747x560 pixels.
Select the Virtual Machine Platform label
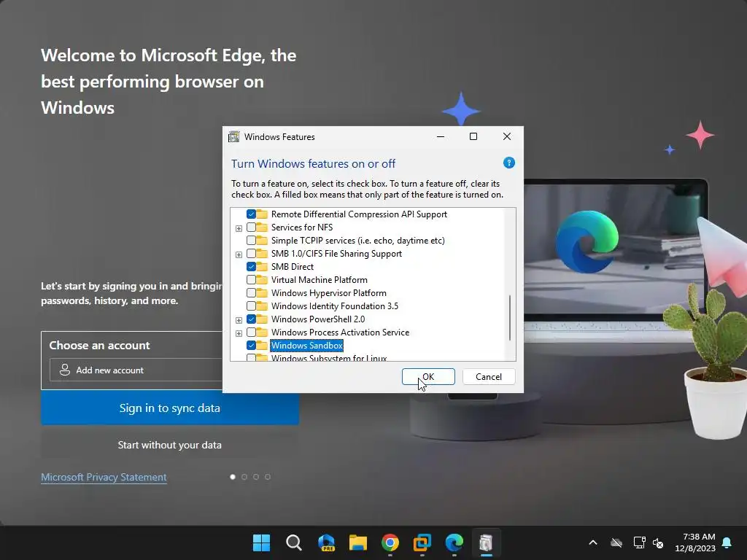click(320, 279)
